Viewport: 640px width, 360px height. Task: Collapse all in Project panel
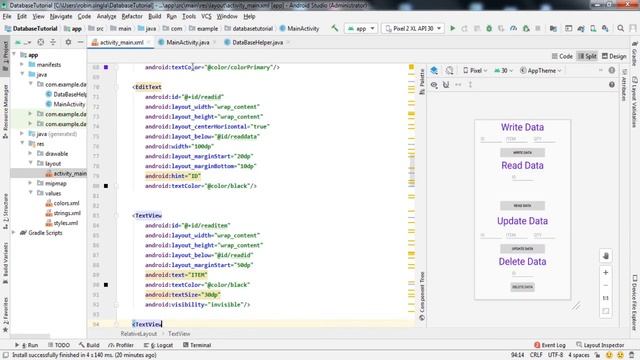pyautogui.click(x=53, y=42)
